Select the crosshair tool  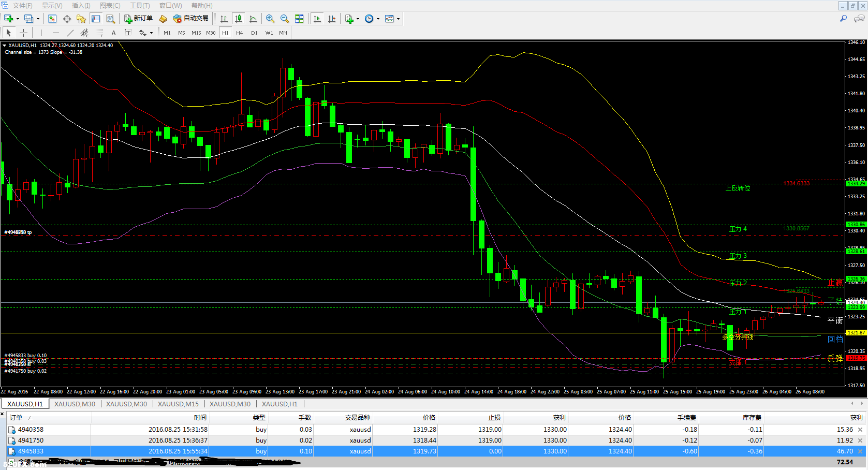(23, 33)
